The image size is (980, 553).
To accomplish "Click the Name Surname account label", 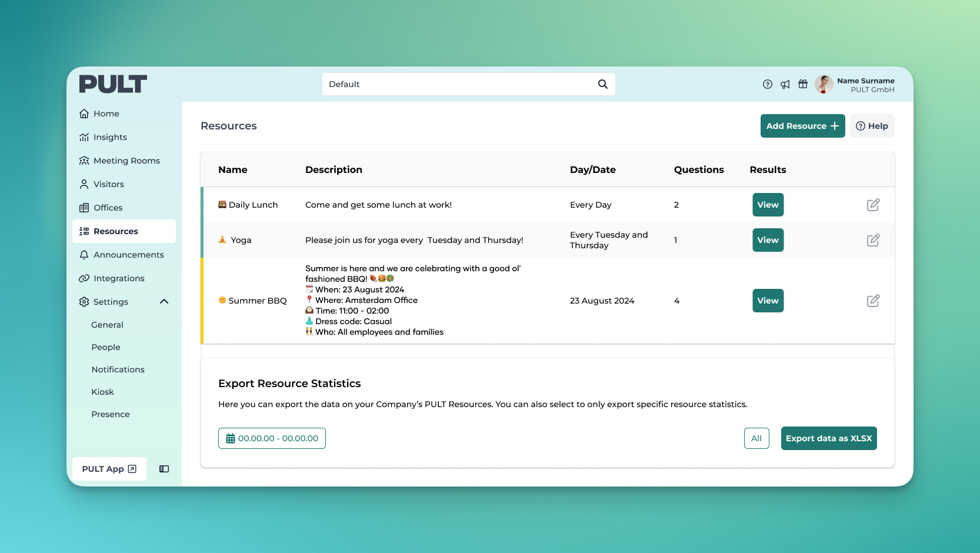I will pos(866,81).
